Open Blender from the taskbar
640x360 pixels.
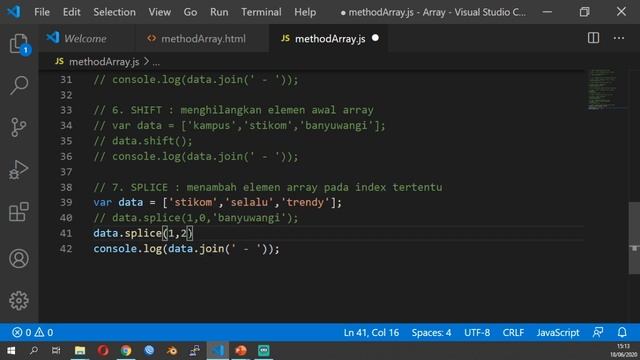(x=172, y=351)
